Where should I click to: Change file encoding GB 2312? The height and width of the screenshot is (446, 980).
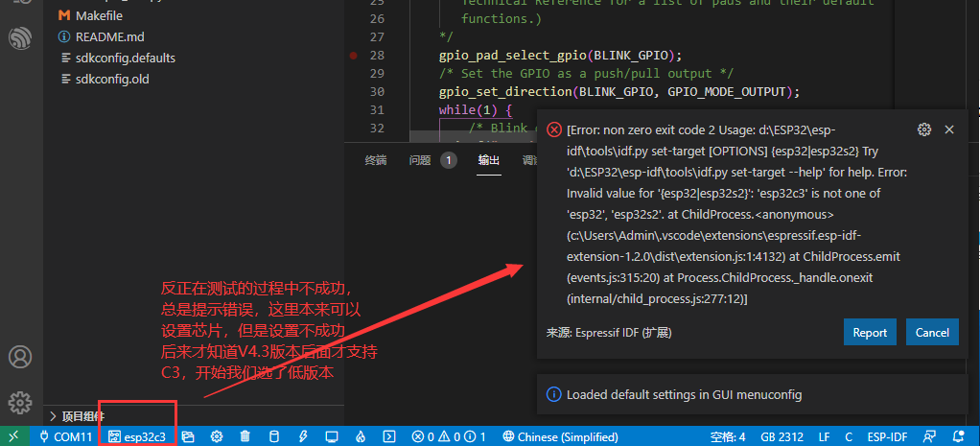(x=782, y=436)
